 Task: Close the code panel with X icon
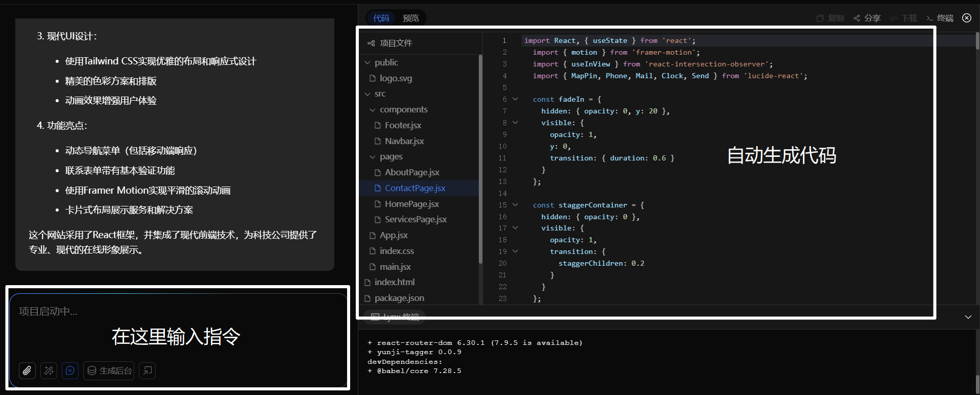pos(967,18)
